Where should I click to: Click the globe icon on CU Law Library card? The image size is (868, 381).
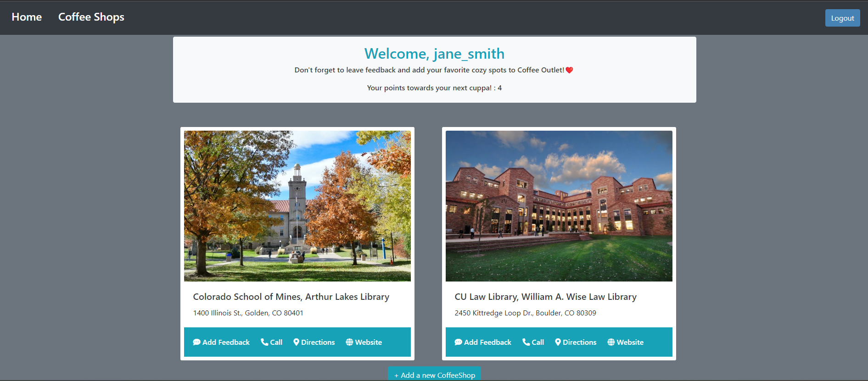611,342
